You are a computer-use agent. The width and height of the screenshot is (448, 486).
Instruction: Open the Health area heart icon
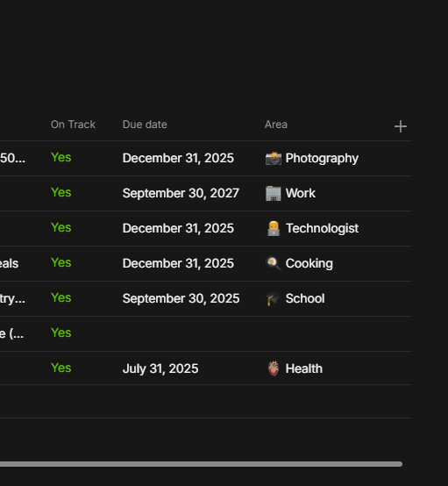pos(274,368)
